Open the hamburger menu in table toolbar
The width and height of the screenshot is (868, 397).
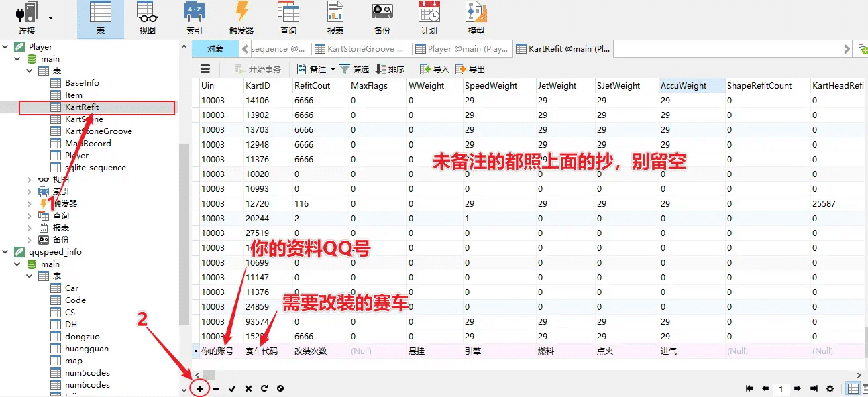click(x=205, y=69)
